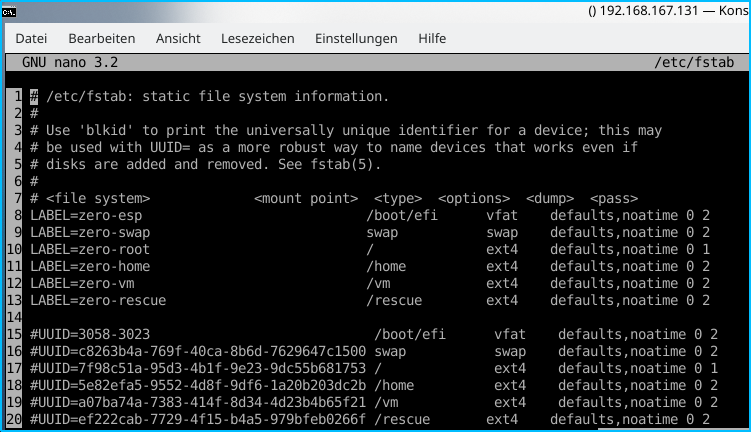Image resolution: width=751 pixels, height=432 pixels.
Task: Click the commented #UUID=3058-3023 entry
Action: point(90,334)
